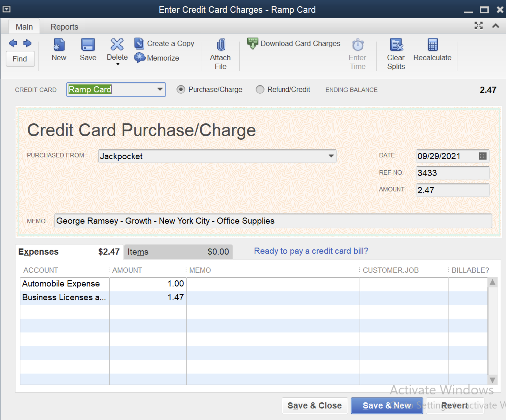
Task: Click Download Card Charges icon
Action: (253, 43)
